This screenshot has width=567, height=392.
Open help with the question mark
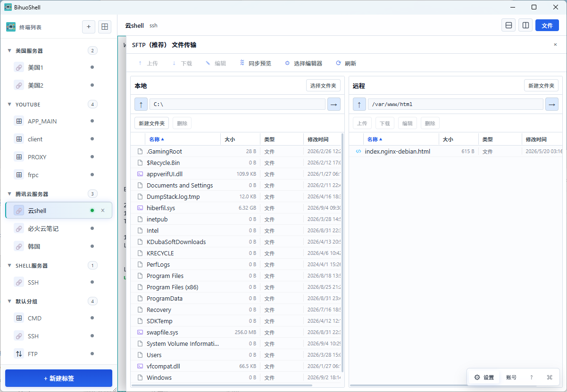pyautogui.click(x=532, y=377)
